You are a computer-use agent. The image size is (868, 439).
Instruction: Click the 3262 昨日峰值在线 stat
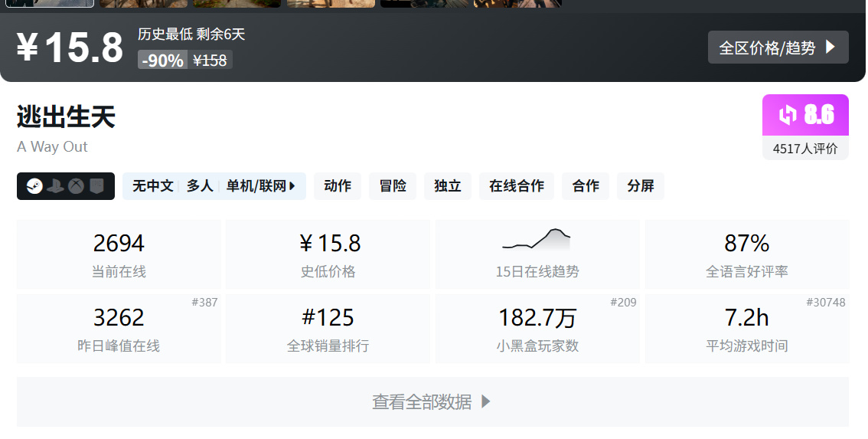[119, 329]
